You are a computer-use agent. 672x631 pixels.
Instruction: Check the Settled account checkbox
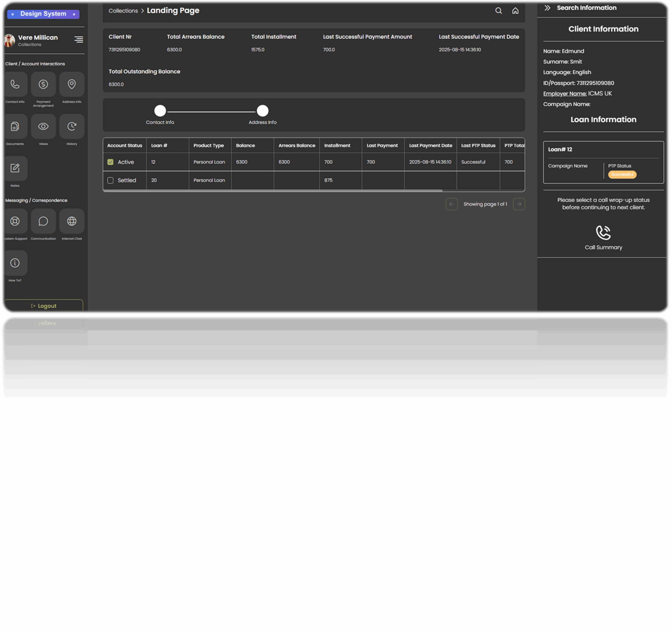110,180
